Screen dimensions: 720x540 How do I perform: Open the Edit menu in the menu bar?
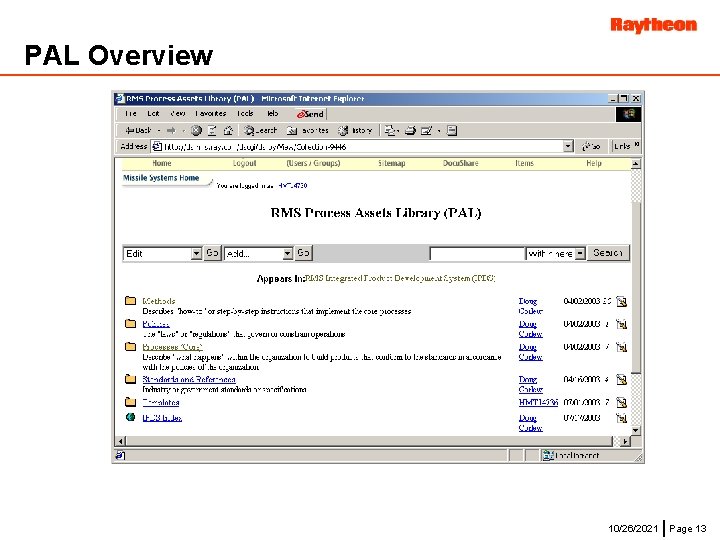pyautogui.click(x=153, y=113)
